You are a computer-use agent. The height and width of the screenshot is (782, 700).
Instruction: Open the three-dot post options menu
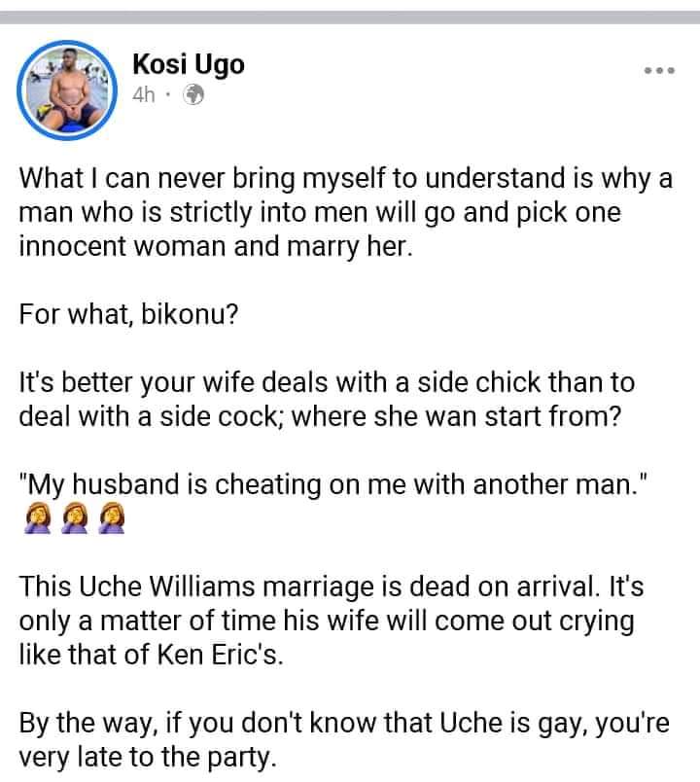tap(659, 70)
